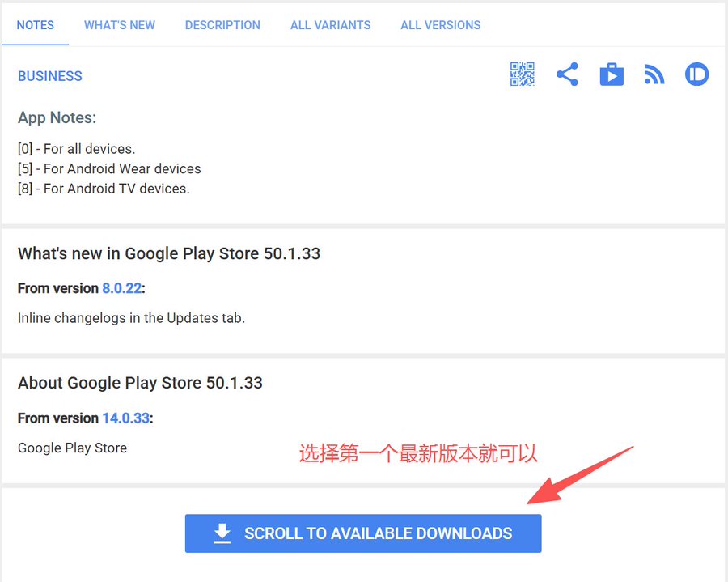Click the Android Wear devices note line
Screen dimensions: 728x582
coord(109,169)
